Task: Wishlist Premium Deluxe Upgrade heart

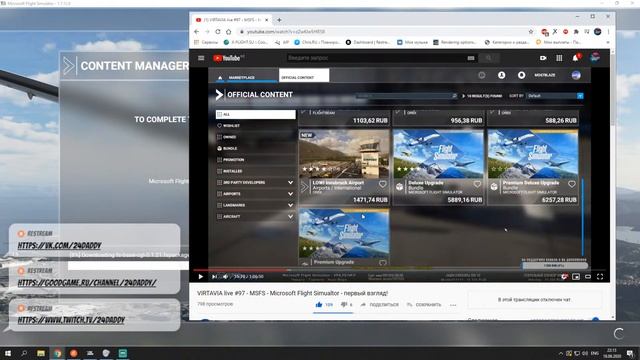Action: pyautogui.click(x=571, y=184)
